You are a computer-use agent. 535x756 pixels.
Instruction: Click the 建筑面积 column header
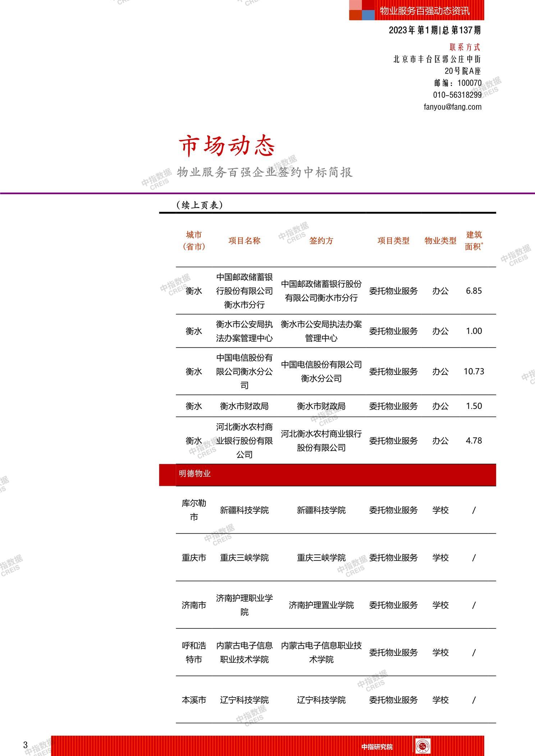(x=474, y=241)
